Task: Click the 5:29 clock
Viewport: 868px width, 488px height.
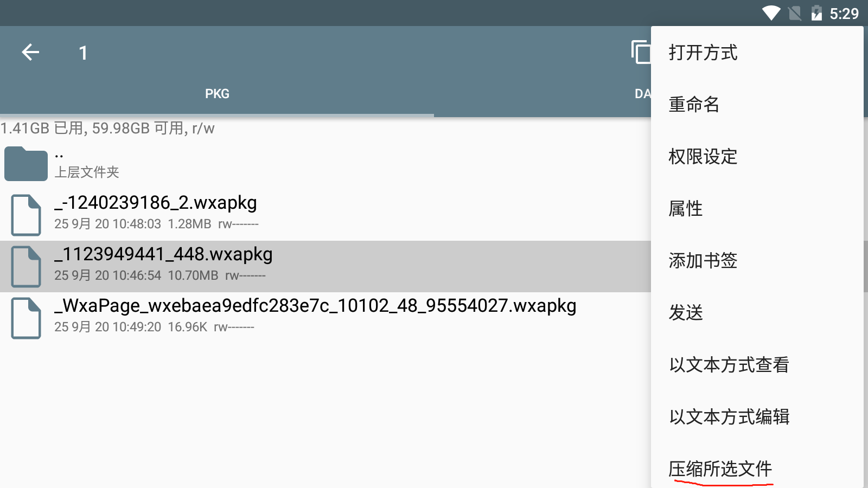Action: 844,14
